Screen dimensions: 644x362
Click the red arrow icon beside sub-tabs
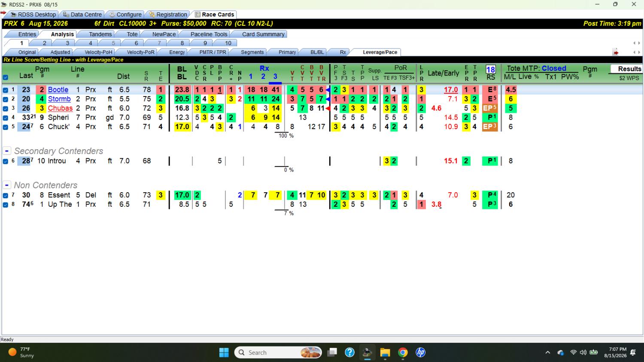tap(616, 52)
